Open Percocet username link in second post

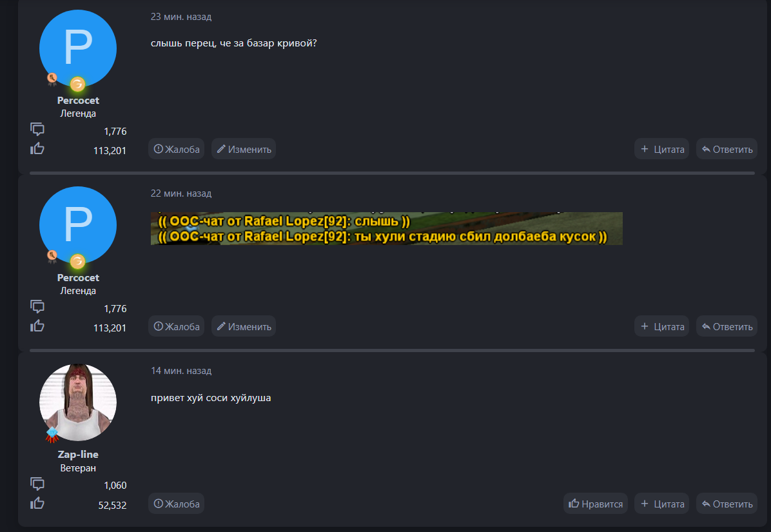78,277
